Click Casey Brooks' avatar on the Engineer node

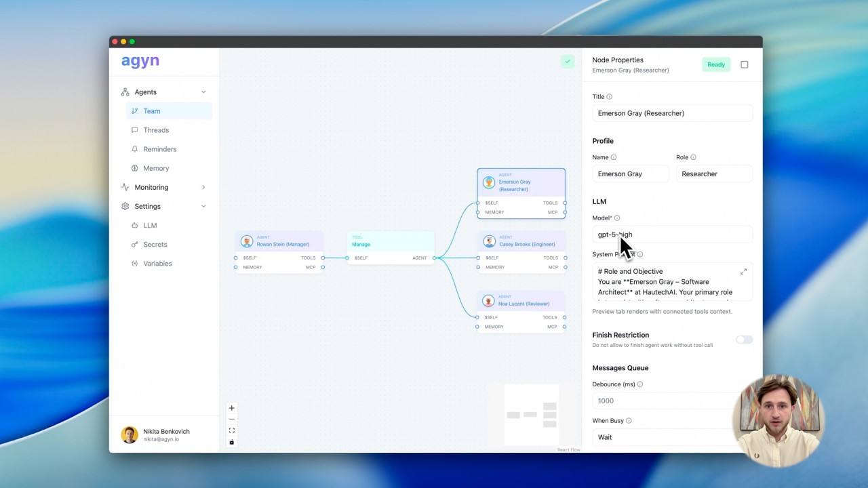pyautogui.click(x=489, y=242)
